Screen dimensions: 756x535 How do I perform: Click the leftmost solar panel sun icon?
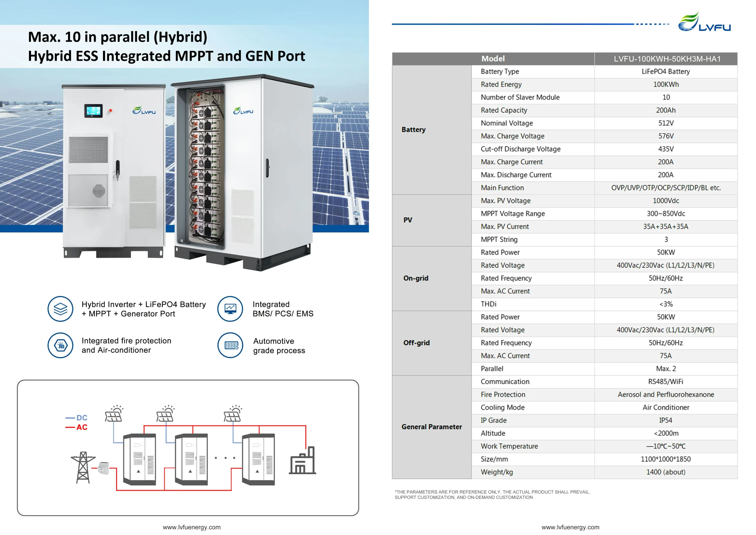(114, 413)
